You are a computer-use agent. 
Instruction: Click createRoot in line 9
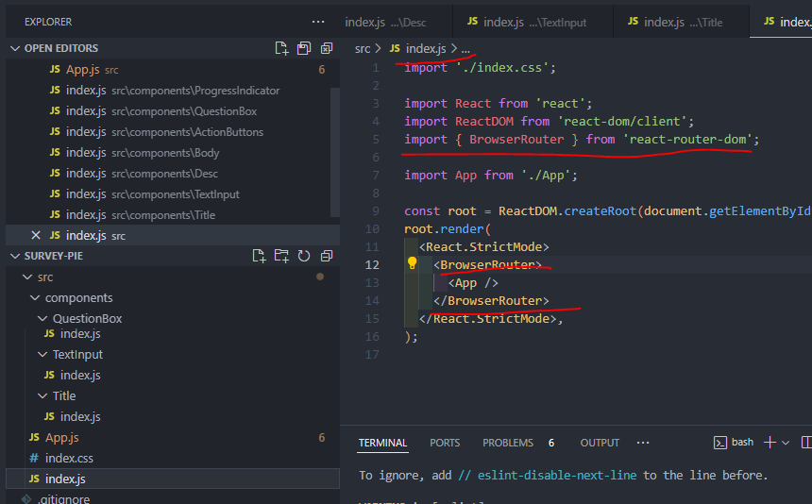600,211
